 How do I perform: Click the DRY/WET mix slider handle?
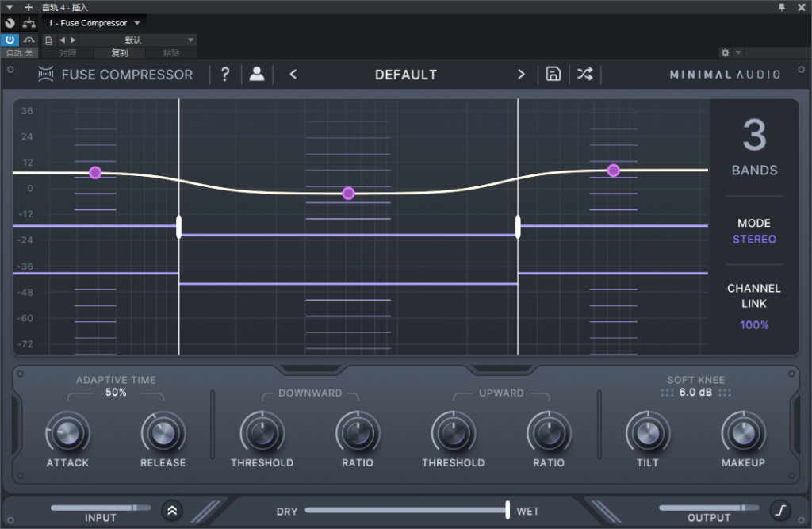coord(507,510)
